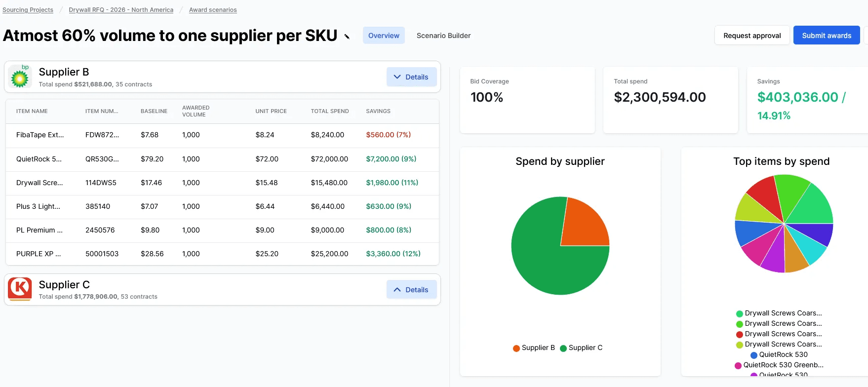Select the PURPLE XP ... item name
868x387 pixels.
(x=39, y=254)
